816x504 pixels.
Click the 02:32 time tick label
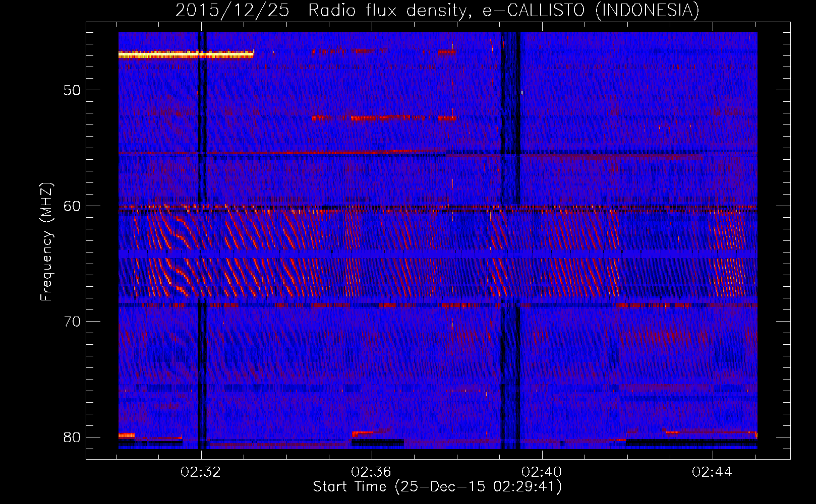pos(201,472)
